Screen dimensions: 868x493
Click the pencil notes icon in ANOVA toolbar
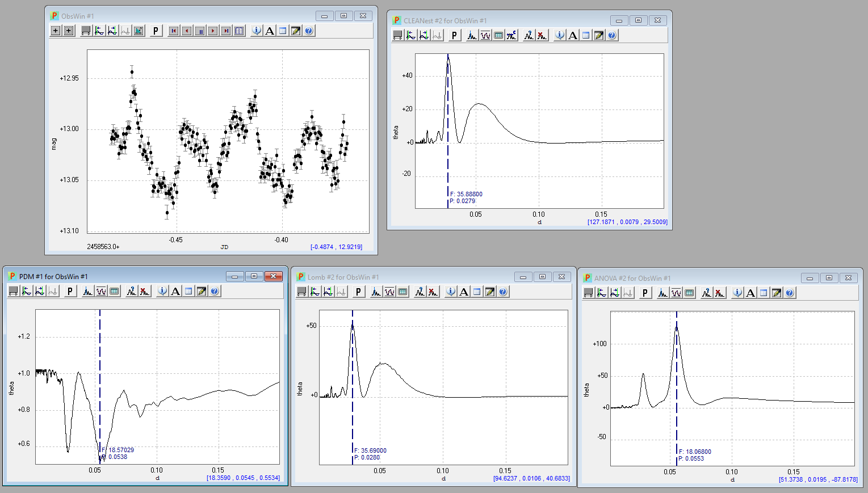777,293
